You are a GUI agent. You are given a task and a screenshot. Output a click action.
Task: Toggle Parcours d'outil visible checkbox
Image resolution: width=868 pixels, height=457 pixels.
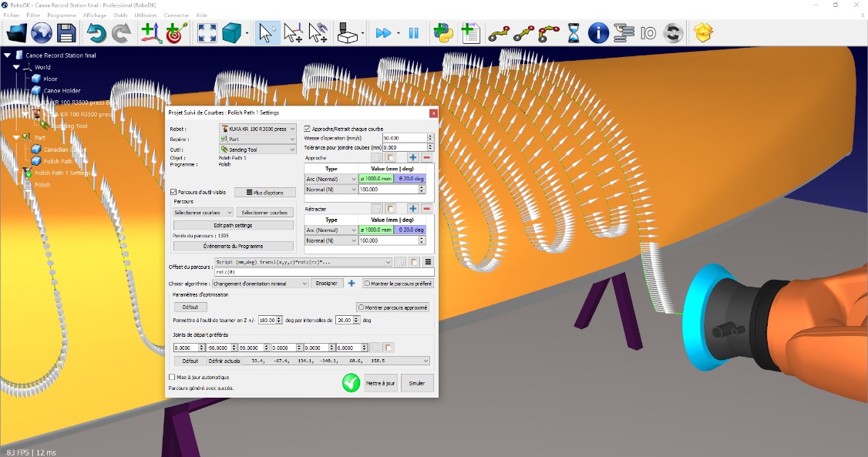pos(173,192)
